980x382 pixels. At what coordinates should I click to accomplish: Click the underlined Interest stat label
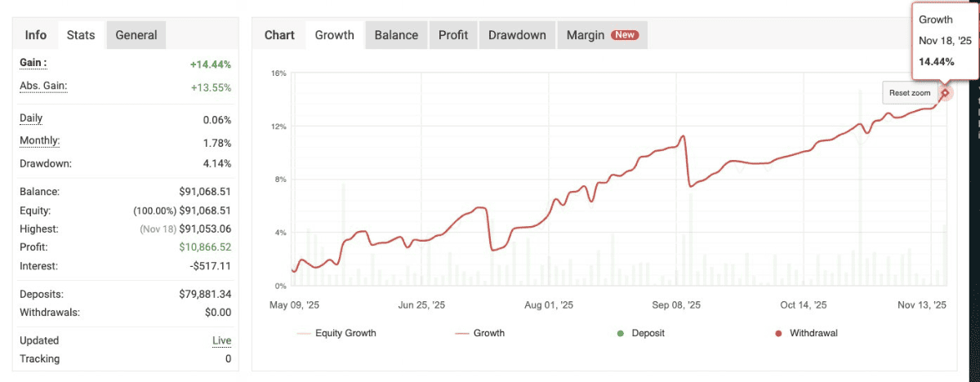click(39, 265)
